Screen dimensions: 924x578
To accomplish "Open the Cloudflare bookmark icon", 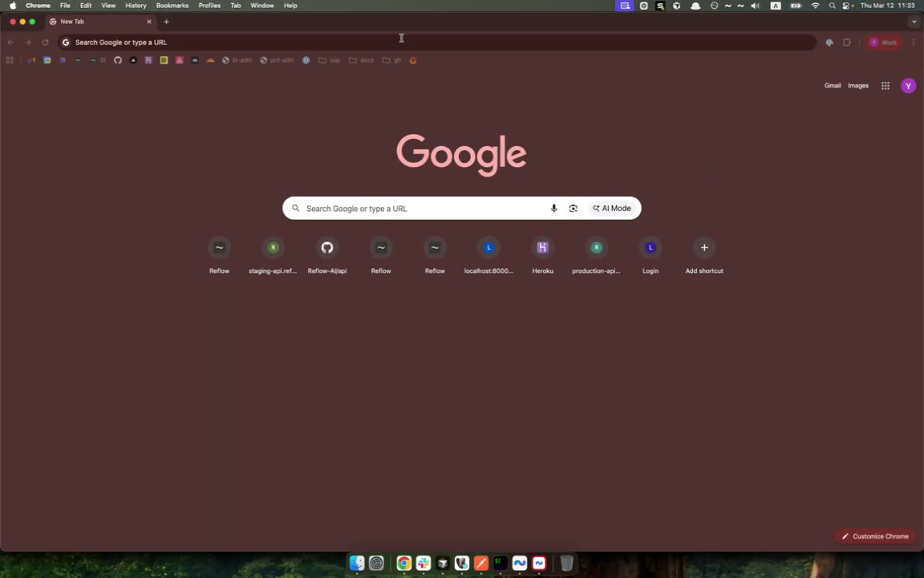I will pyautogui.click(x=210, y=60).
